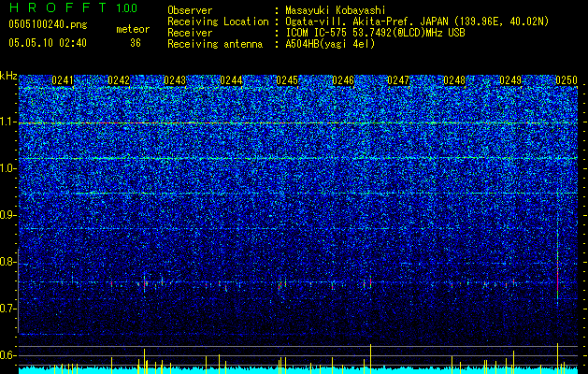The image size is (588, 374).
Task: Click the 0250 time marker
Action: click(566, 80)
